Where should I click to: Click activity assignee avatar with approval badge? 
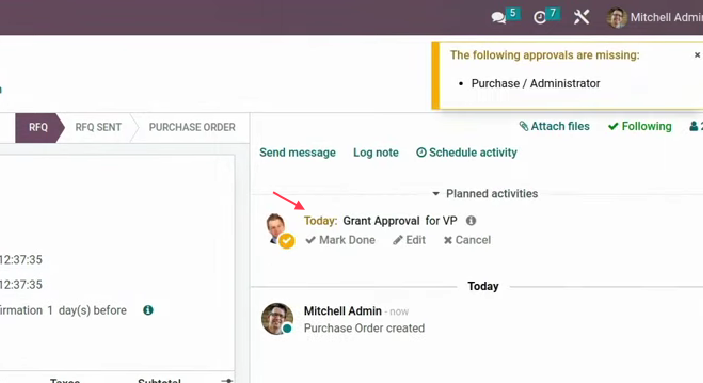pos(279,230)
